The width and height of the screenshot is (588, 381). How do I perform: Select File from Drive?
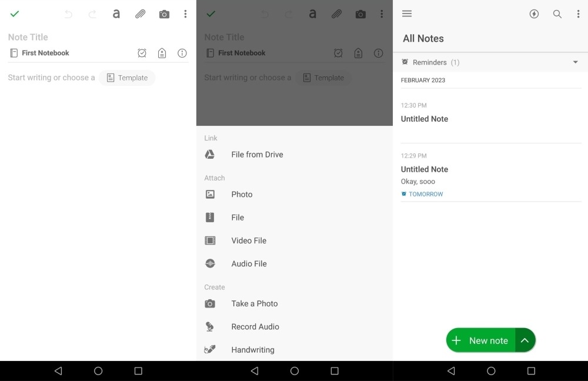(x=257, y=154)
